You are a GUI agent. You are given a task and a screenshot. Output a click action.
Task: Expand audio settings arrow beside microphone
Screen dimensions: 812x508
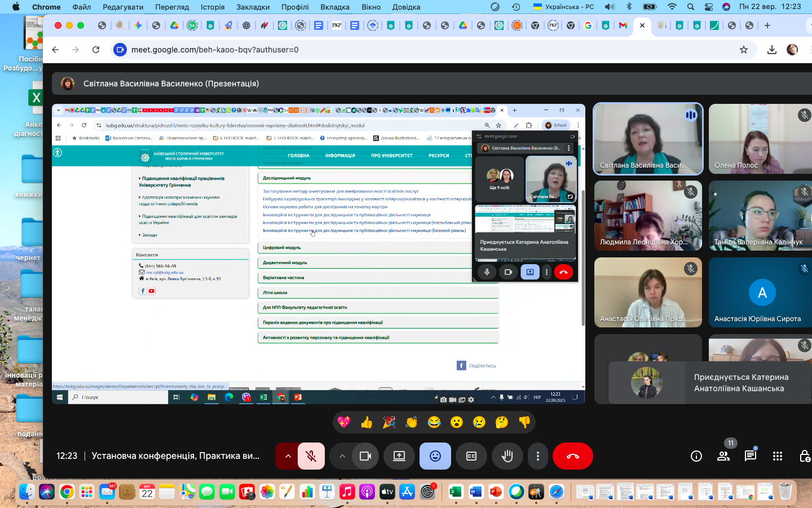tap(288, 456)
